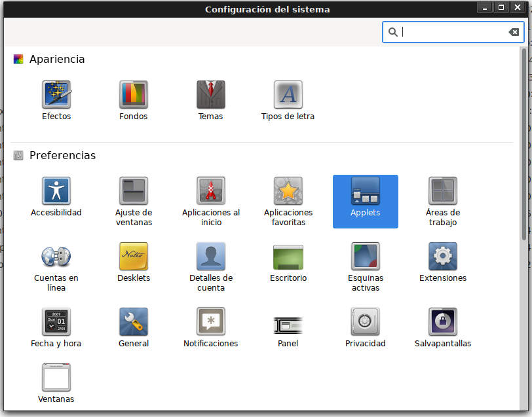Open the Fondos backgrounds icon

[134, 94]
